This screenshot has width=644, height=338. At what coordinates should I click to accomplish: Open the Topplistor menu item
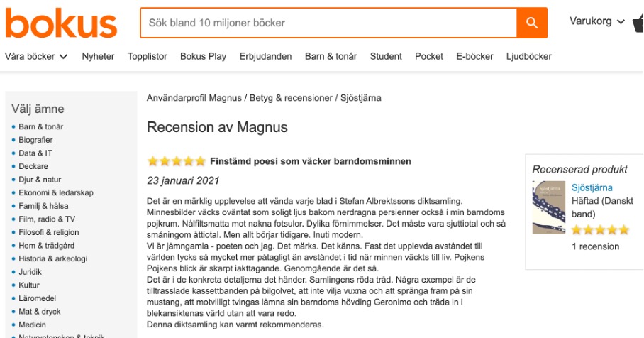click(x=147, y=56)
